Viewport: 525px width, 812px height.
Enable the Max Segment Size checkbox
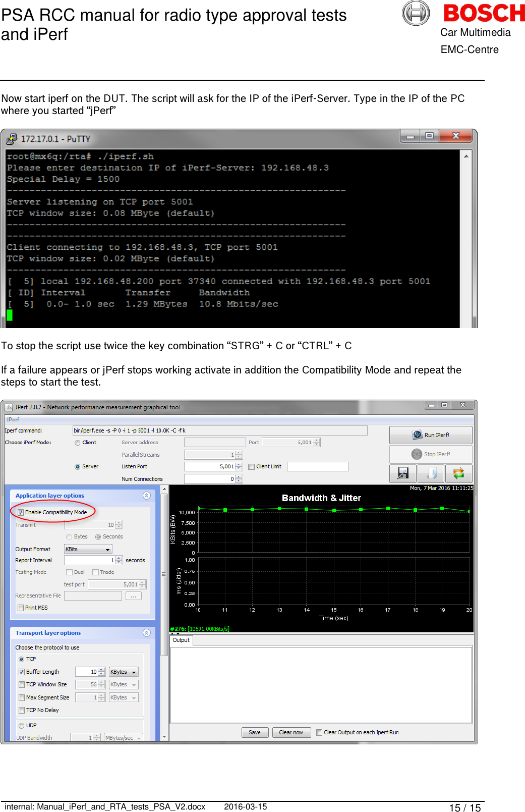[x=22, y=697]
